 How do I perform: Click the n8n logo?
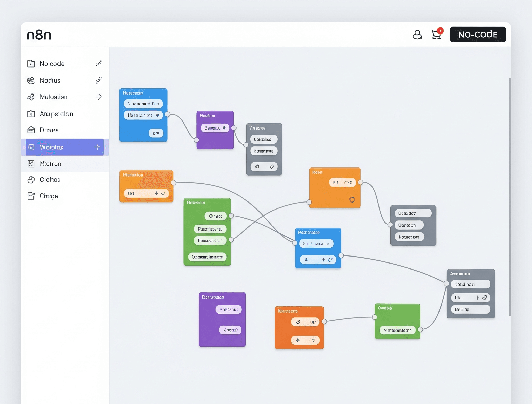(x=39, y=35)
